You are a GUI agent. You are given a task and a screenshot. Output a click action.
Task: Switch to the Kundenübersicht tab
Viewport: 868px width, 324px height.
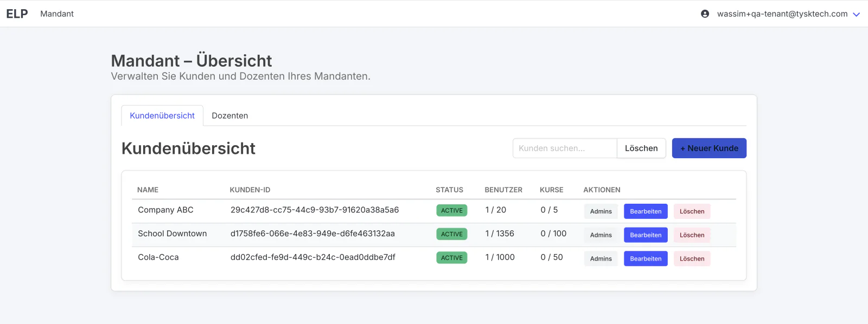pos(162,115)
